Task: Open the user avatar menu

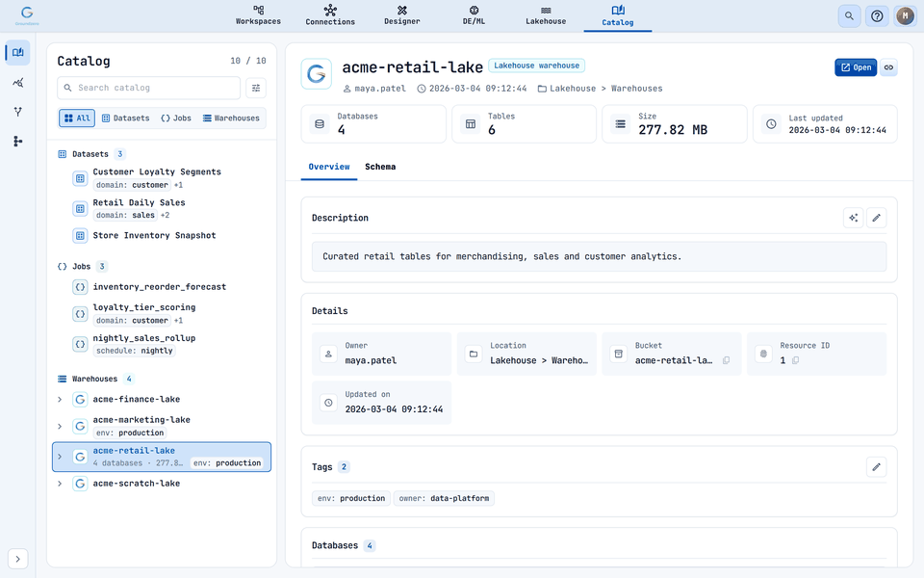Action: (905, 16)
